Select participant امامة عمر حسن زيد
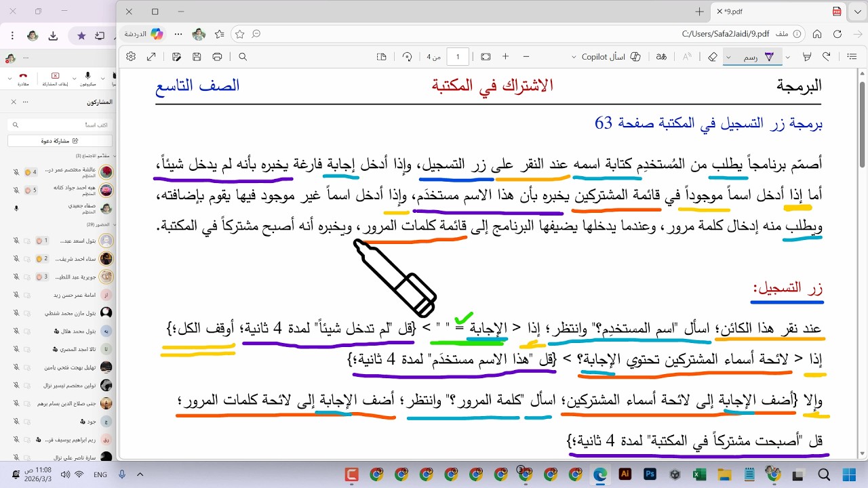This screenshot has height=488, width=868. pos(61,295)
